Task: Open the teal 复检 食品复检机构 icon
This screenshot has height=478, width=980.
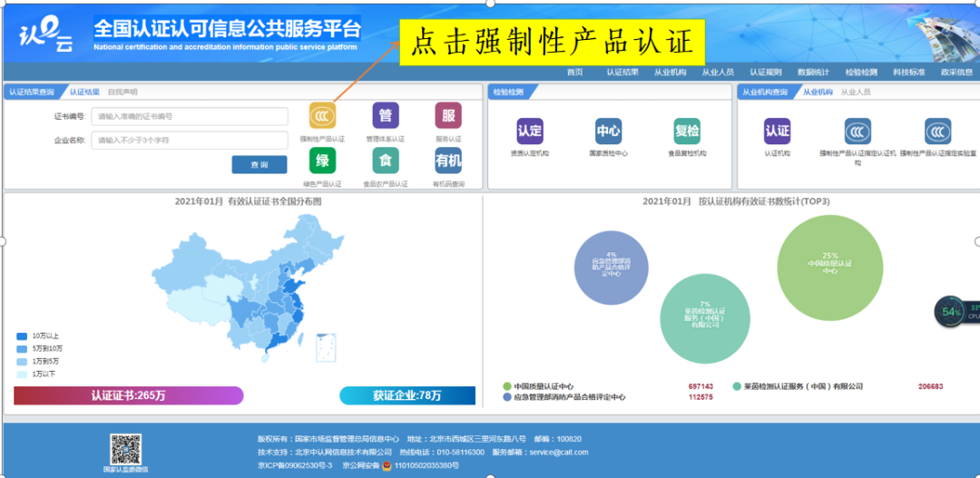Action: tap(687, 132)
